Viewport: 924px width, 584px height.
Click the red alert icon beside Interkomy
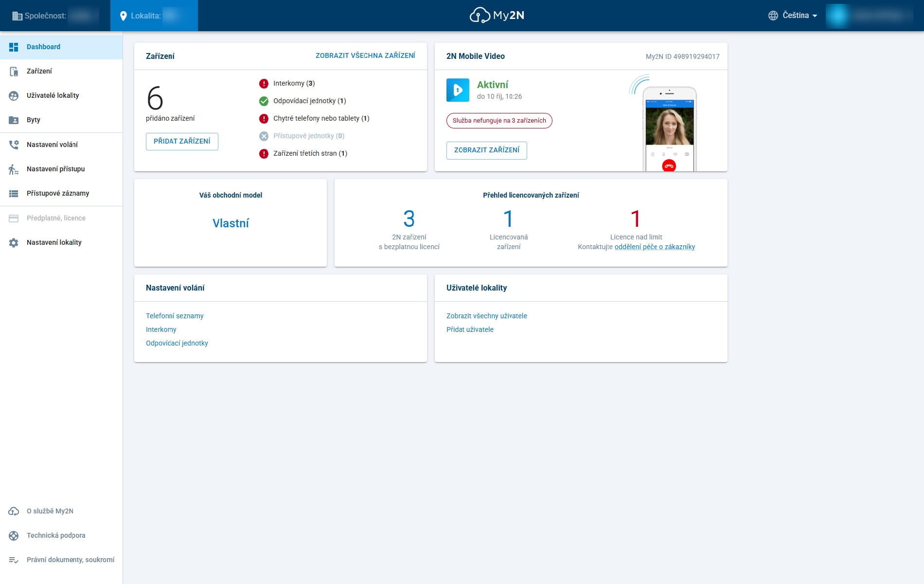pyautogui.click(x=264, y=84)
